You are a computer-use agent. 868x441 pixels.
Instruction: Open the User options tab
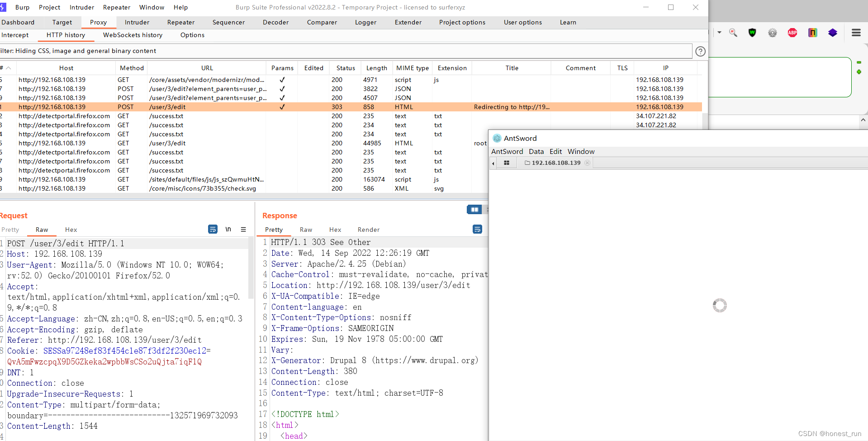522,22
